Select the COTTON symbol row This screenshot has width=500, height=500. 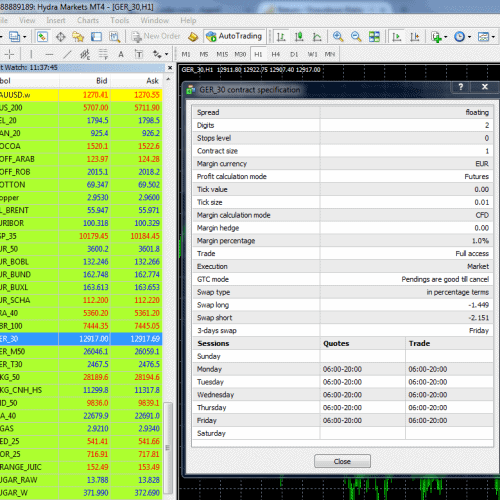click(x=81, y=185)
